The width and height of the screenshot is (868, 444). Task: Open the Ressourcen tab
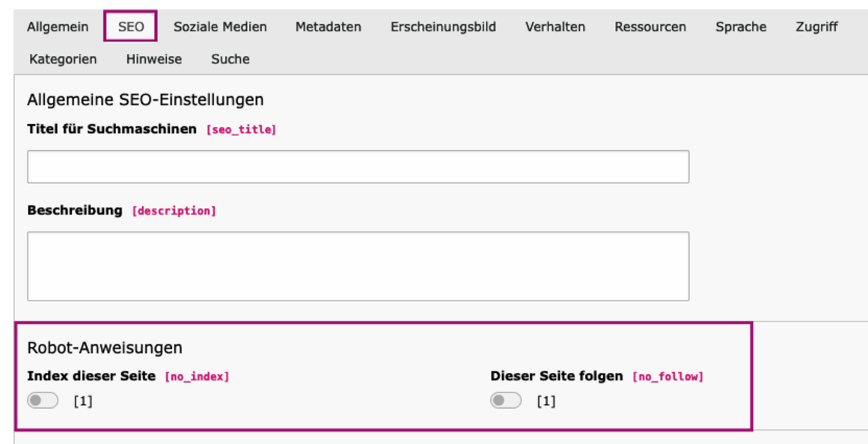pos(650,27)
